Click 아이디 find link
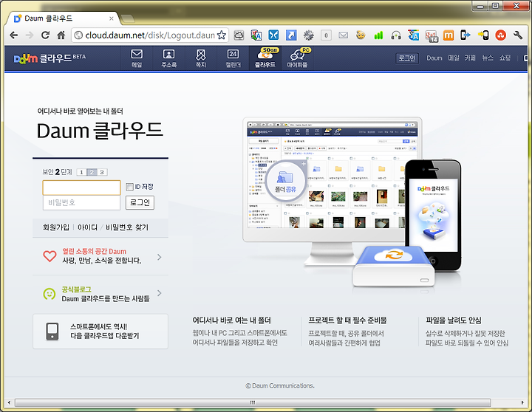Viewport: 532px width, 412px height. click(87, 227)
